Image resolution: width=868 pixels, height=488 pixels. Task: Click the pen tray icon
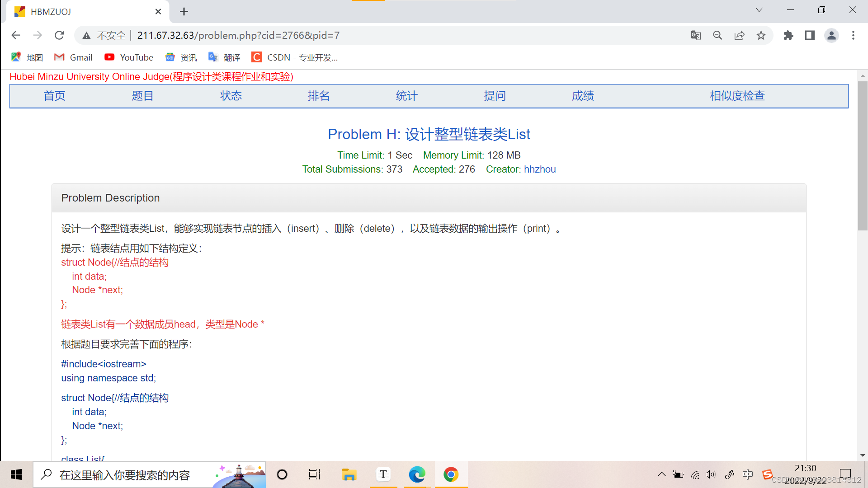click(729, 474)
